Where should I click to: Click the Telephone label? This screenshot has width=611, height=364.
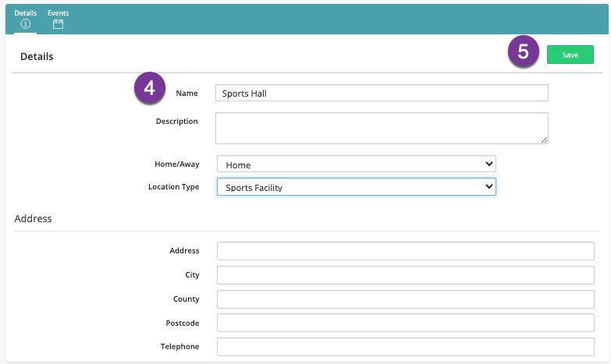pyautogui.click(x=179, y=347)
